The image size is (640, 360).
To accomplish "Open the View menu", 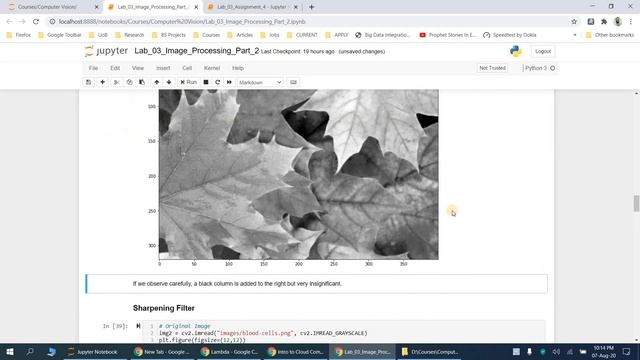I will click(138, 68).
